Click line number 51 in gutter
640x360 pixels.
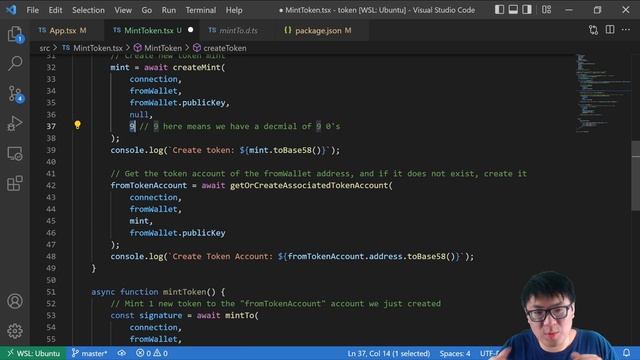[51, 292]
